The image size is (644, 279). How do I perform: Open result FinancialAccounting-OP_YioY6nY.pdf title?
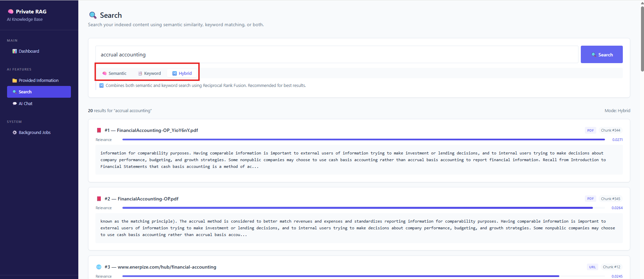[157, 130]
